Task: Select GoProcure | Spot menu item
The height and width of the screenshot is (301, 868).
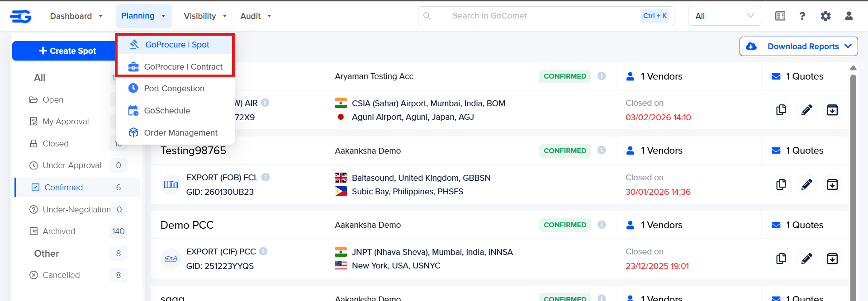Action: (175, 44)
